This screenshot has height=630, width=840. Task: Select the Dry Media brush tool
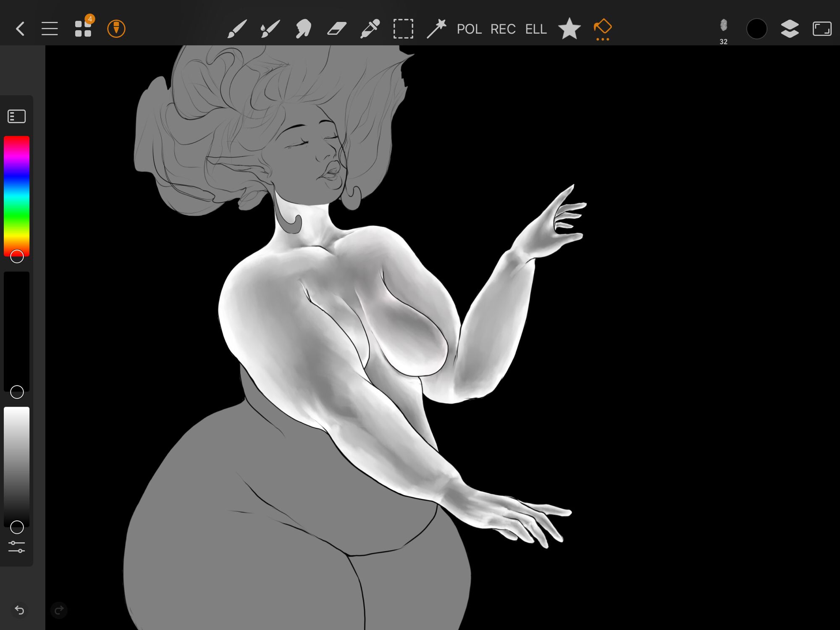pos(270,29)
